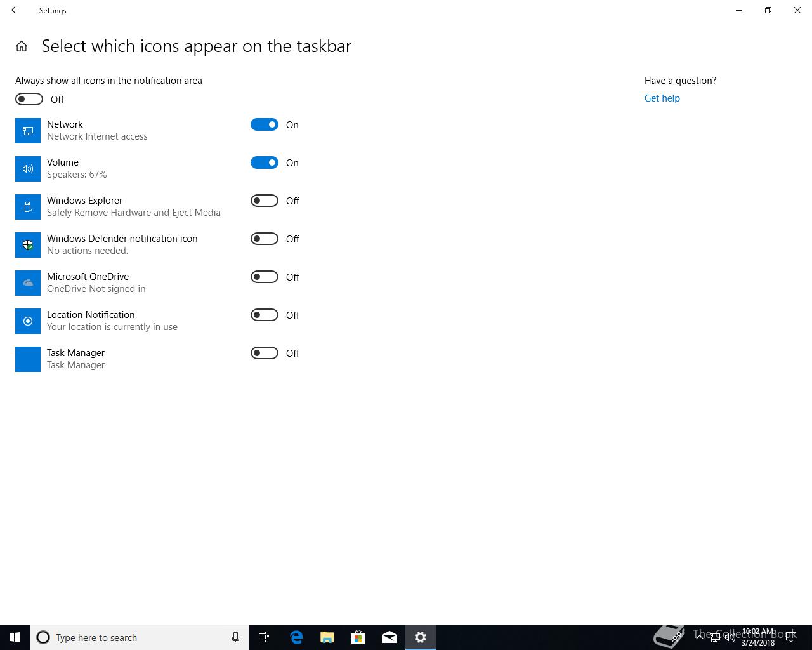Screen dimensions: 812x650
Task: Open the Windows Start menu
Action: point(15,637)
